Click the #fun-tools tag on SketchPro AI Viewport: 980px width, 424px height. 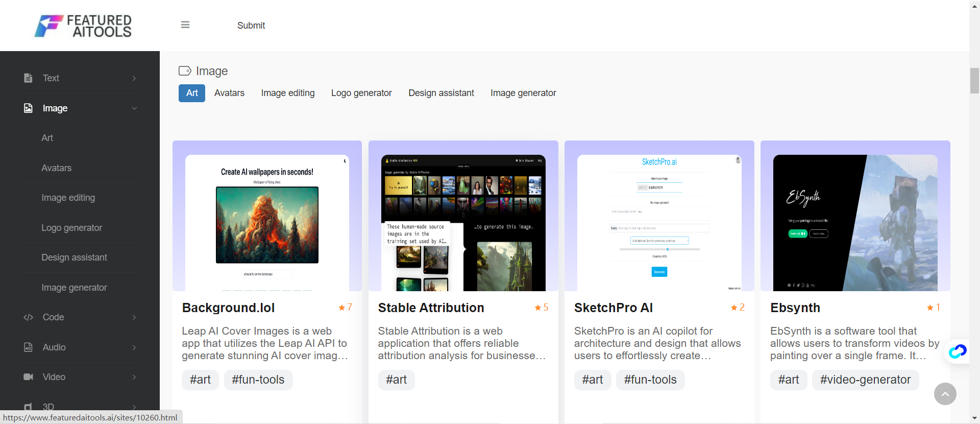[650, 380]
